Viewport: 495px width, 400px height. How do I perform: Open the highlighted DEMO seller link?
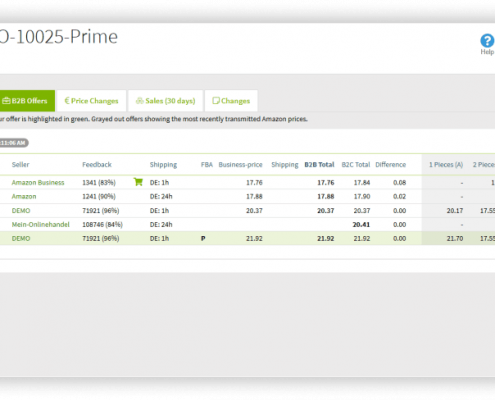pyautogui.click(x=21, y=239)
